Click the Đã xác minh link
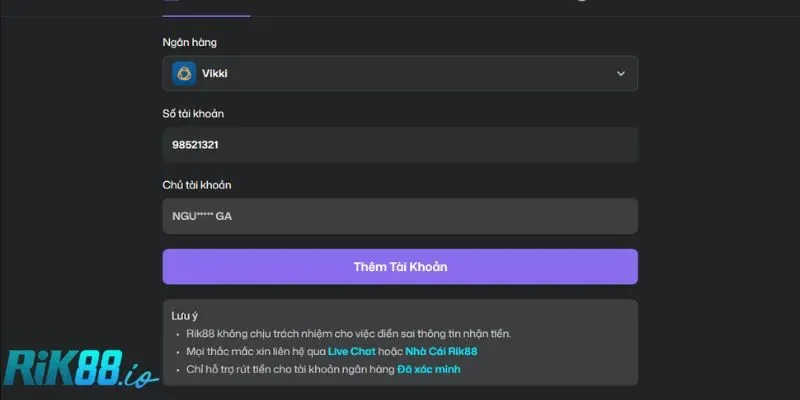800x400 pixels. pyautogui.click(x=428, y=369)
